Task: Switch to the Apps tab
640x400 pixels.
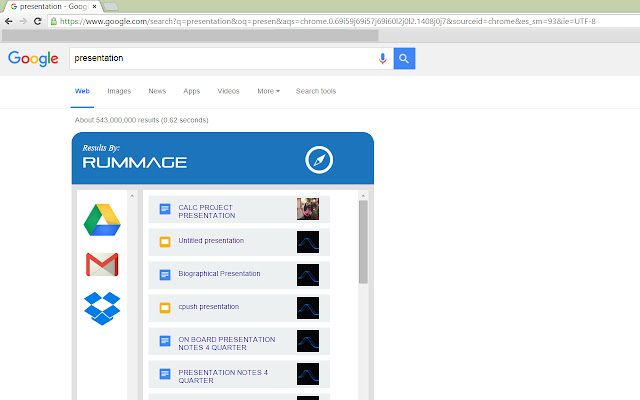Action: [191, 91]
